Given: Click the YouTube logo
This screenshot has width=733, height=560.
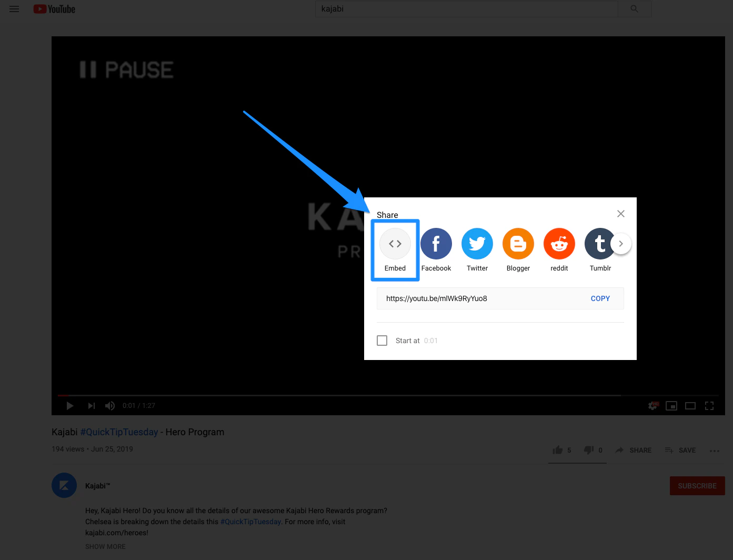Looking at the screenshot, I should [x=54, y=8].
